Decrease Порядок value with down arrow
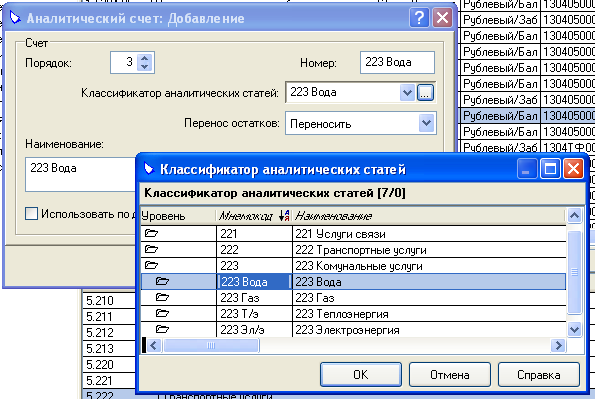 (x=144, y=66)
